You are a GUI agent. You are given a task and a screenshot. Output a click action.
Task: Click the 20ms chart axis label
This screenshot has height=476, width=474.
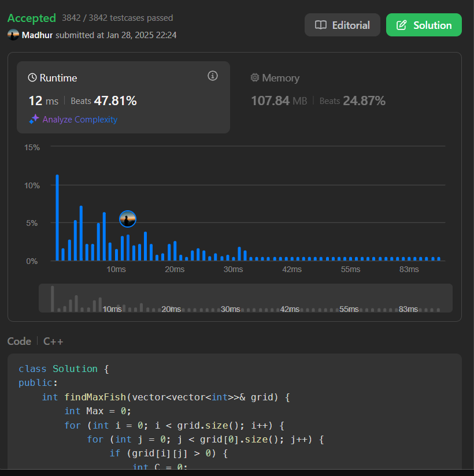point(175,269)
